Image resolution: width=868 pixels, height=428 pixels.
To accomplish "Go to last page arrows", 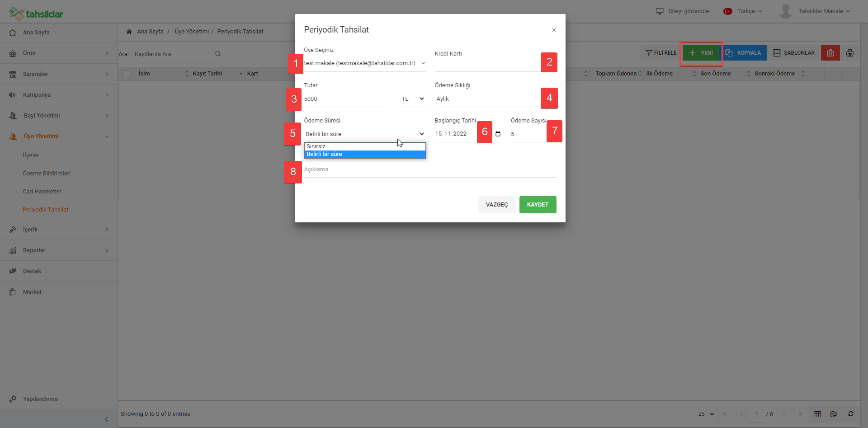I will [801, 414].
